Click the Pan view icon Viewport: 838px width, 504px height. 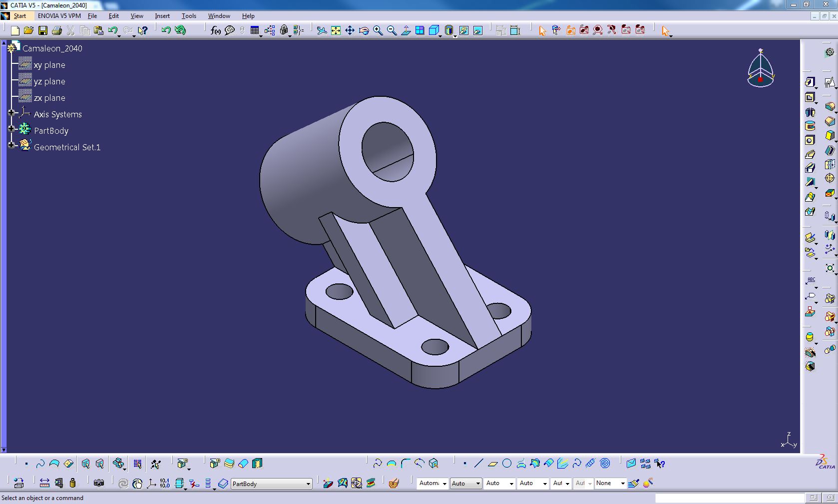pyautogui.click(x=350, y=30)
